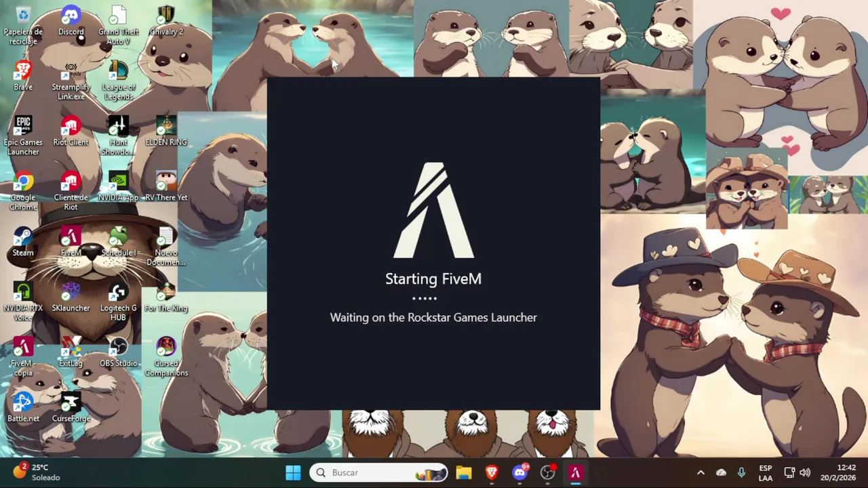This screenshot has height=488, width=868.
Task: Select the Cliente de Riot icon
Action: (71, 192)
